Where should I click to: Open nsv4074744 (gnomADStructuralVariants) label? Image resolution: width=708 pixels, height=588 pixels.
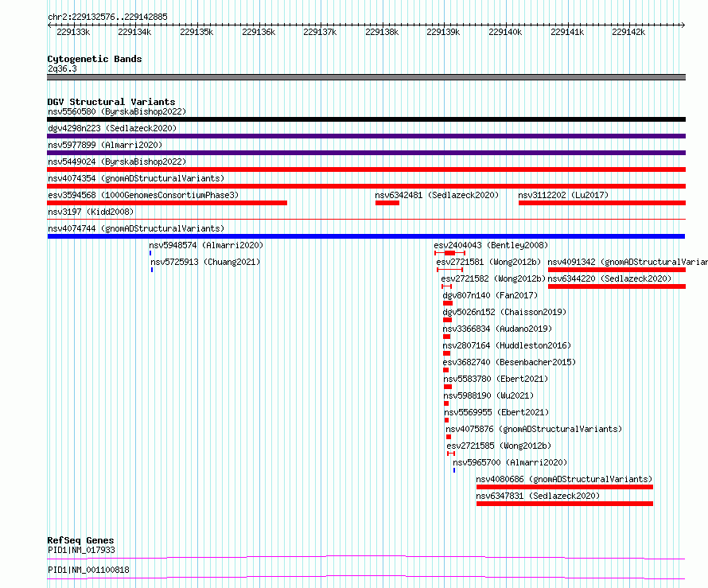[136, 228]
